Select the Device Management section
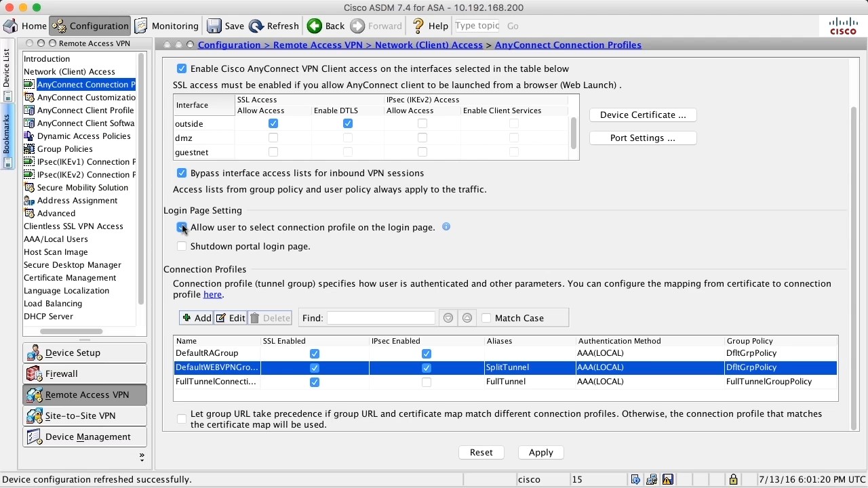 85,437
